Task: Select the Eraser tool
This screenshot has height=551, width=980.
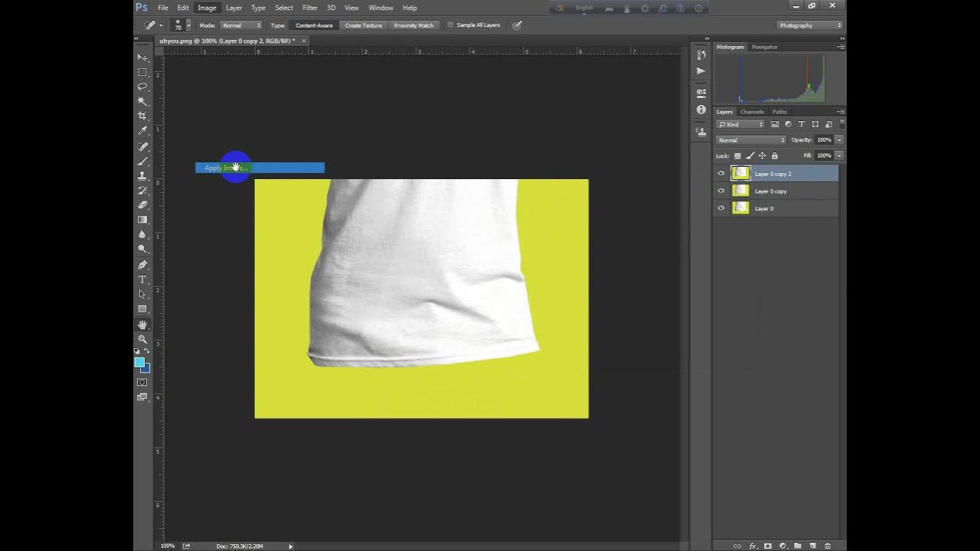Action: 142,204
